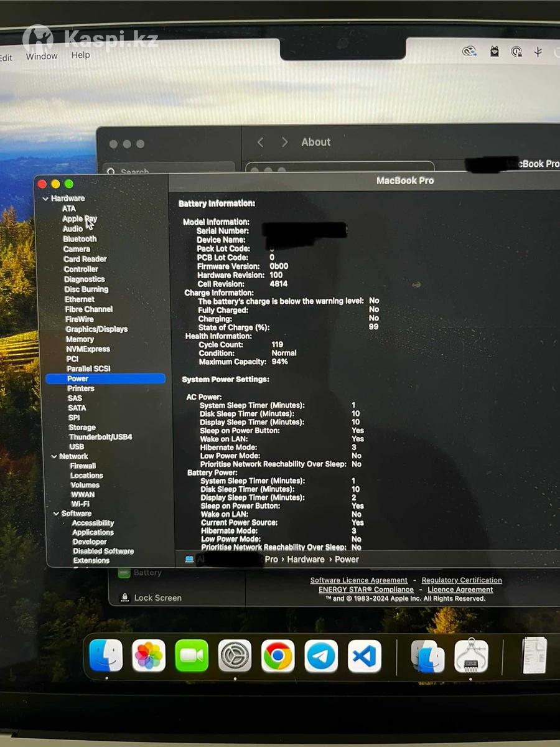Open the Window menu
The height and width of the screenshot is (747, 560).
pyautogui.click(x=42, y=56)
